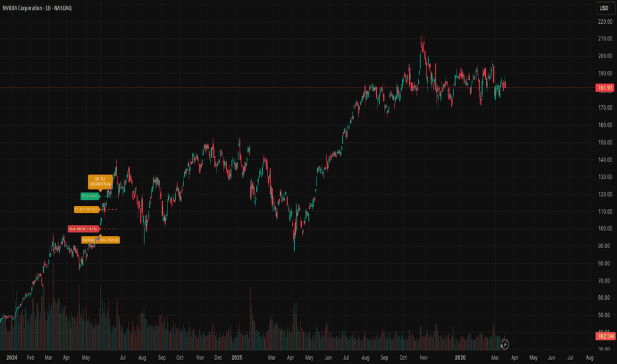This screenshot has height=364, width=617.
Task: Click the red 182.5M volume label
Action: click(605, 336)
